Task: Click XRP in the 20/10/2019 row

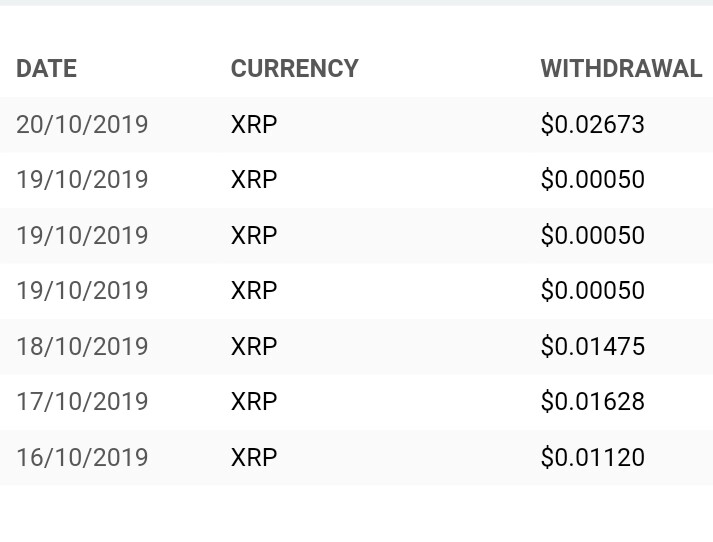Action: coord(254,125)
